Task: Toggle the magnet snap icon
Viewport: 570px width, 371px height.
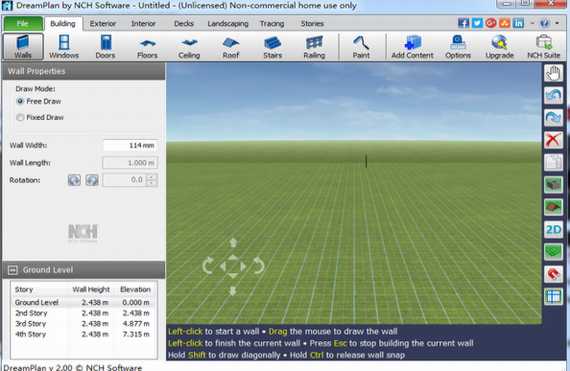Action: pos(553,274)
